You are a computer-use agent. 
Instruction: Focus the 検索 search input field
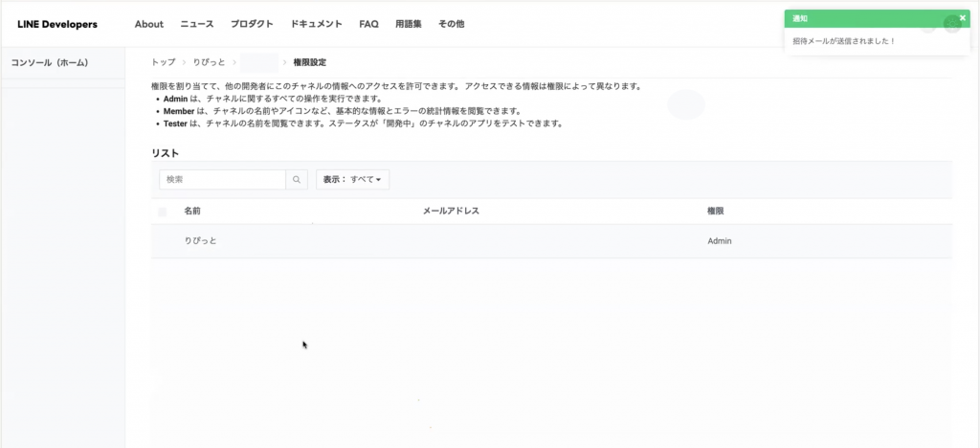click(223, 179)
